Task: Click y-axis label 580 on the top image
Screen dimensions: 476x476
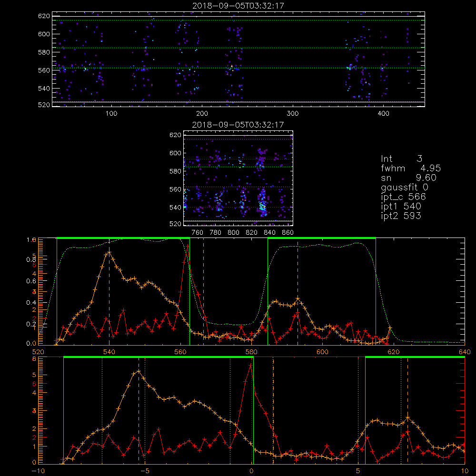Action: (44, 52)
